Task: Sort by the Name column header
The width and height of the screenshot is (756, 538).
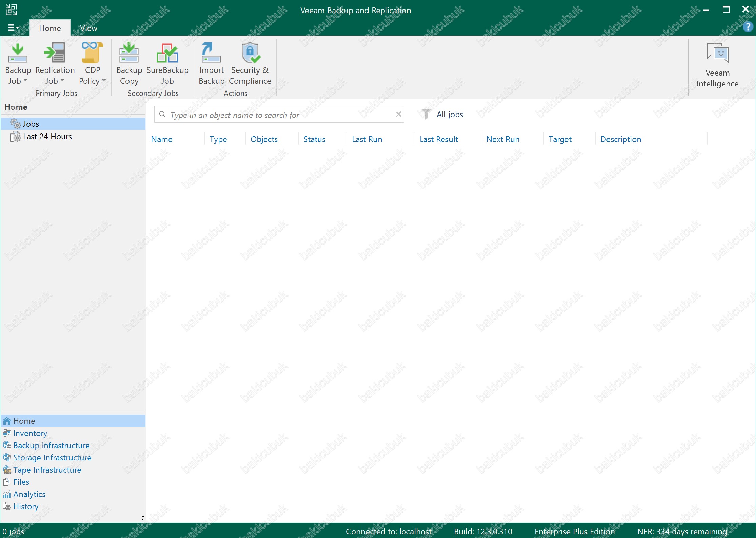Action: [161, 139]
